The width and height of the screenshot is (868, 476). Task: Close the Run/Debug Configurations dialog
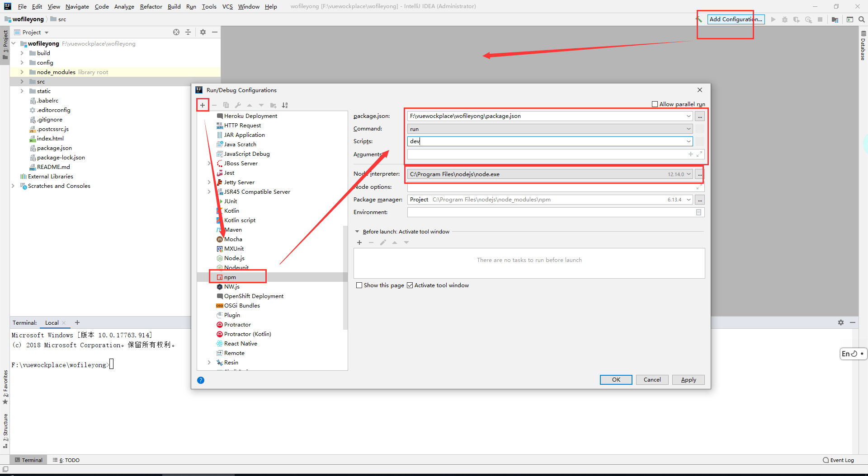[700, 90]
